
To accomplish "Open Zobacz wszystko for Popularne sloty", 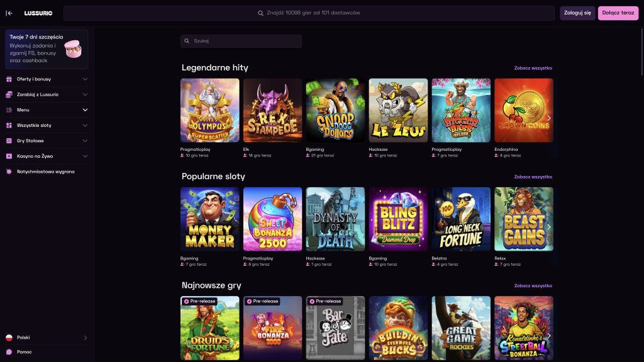I will 533,177.
